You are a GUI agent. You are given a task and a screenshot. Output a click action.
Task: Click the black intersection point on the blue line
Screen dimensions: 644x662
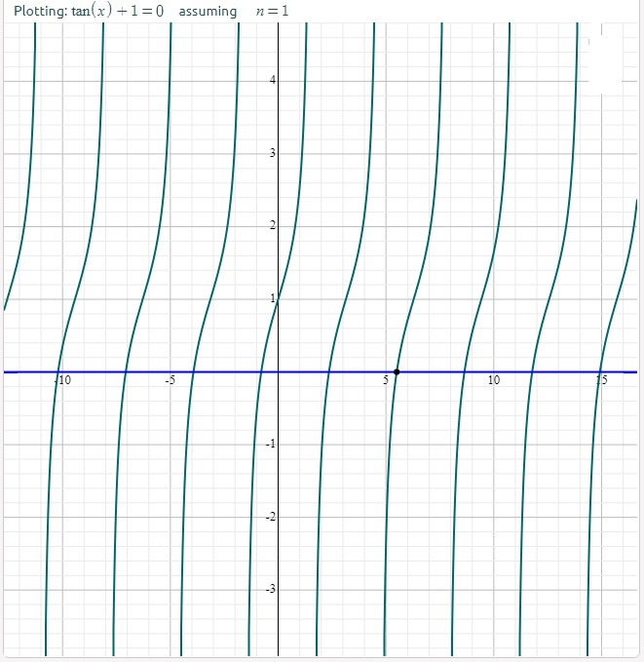[397, 371]
